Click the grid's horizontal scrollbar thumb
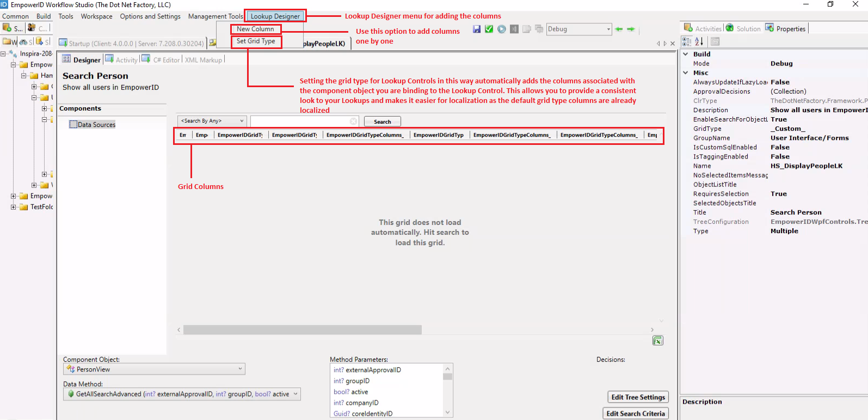This screenshot has height=420, width=868. click(303, 330)
